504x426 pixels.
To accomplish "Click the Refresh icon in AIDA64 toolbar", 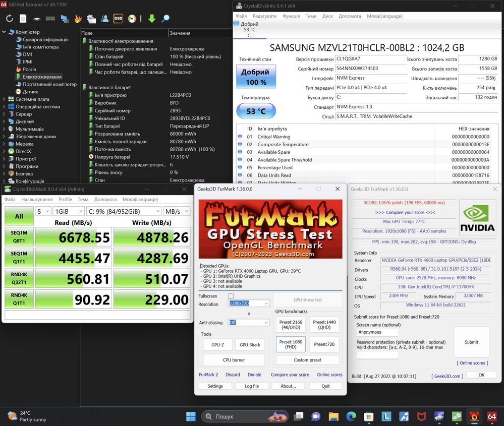I will click(10, 19).
